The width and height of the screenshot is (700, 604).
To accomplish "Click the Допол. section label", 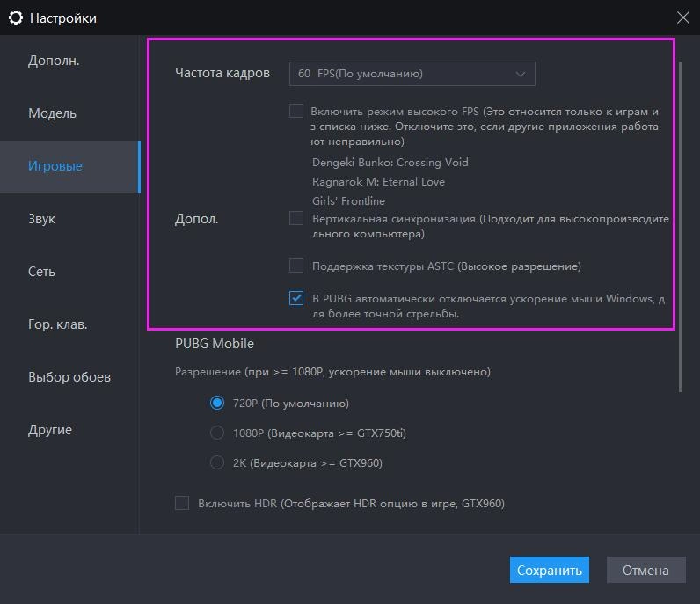I will click(x=196, y=219).
